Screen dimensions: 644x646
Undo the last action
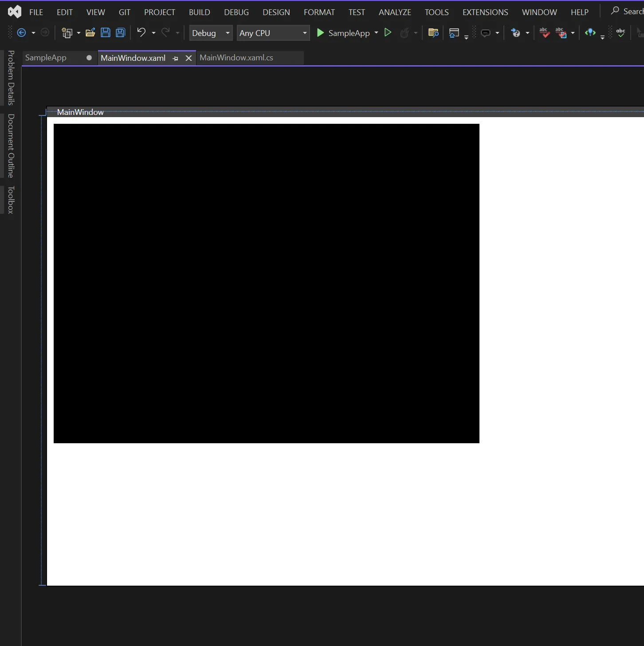(141, 32)
